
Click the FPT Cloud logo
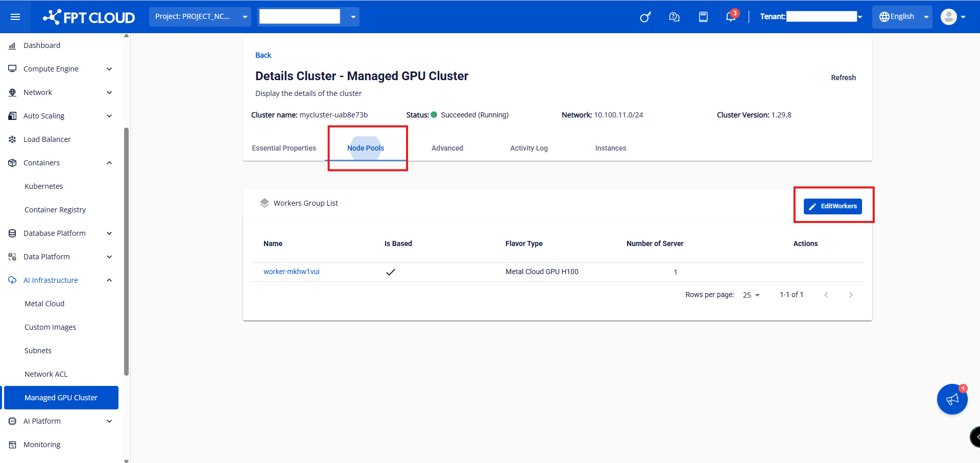coord(89,17)
